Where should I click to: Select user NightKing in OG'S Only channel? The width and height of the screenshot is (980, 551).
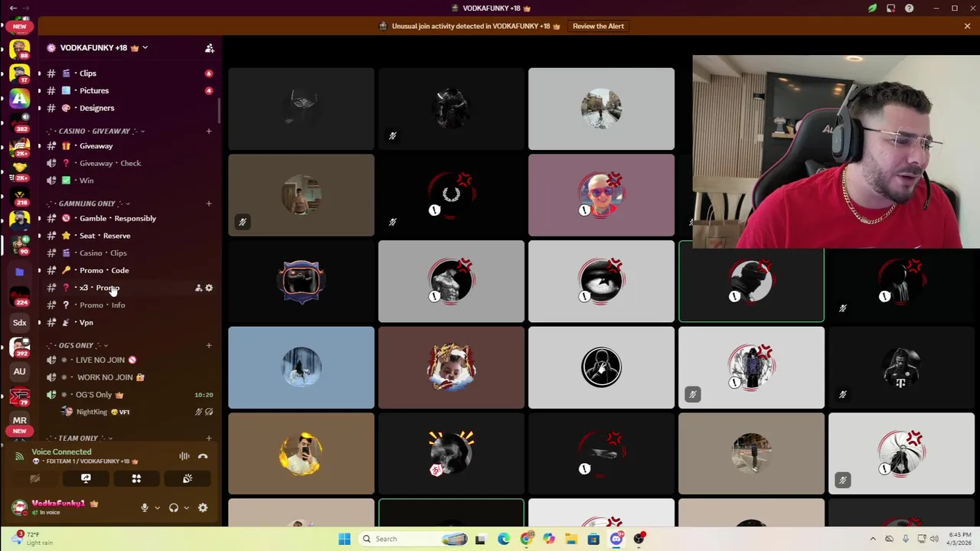[x=136, y=412]
